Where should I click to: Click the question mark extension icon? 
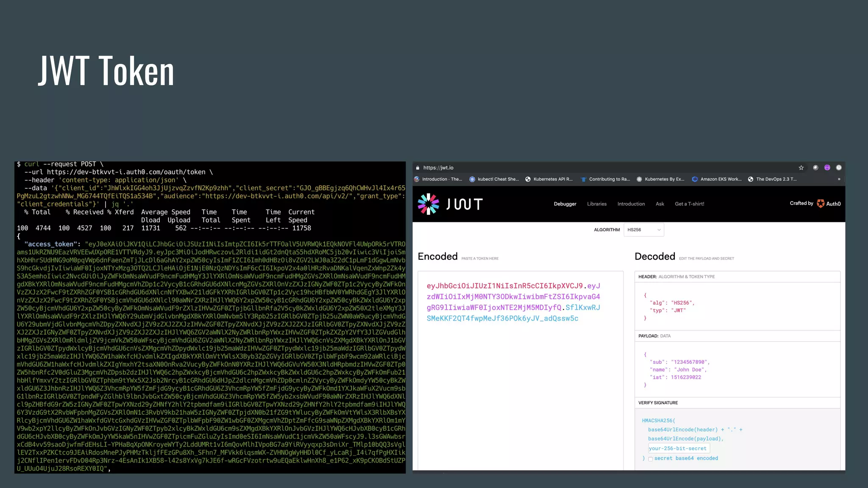[x=838, y=168]
